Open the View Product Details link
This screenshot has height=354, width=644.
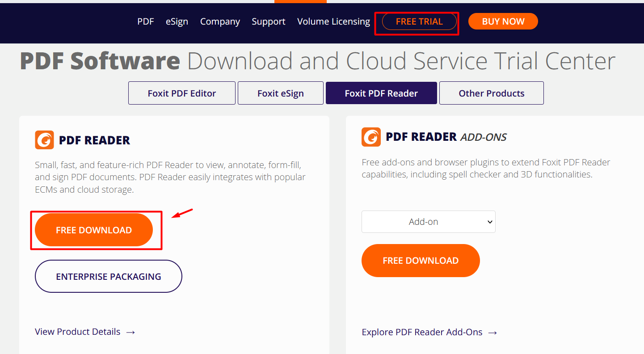coord(85,332)
